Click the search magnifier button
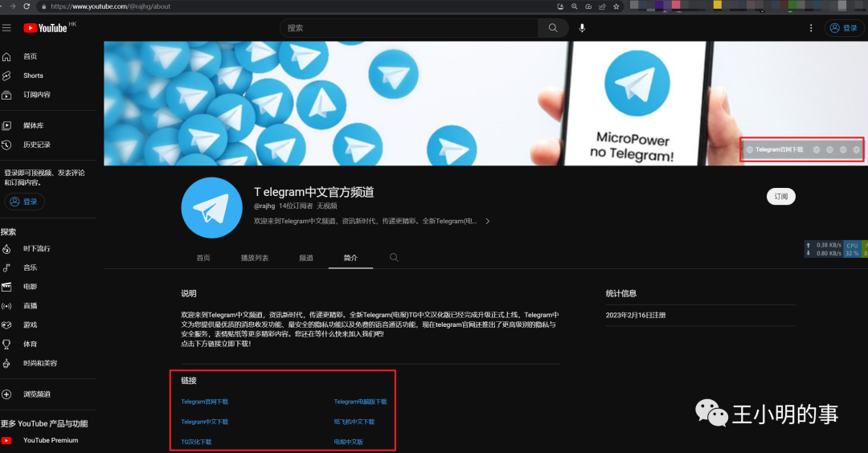This screenshot has width=868, height=453. pyautogui.click(x=553, y=27)
